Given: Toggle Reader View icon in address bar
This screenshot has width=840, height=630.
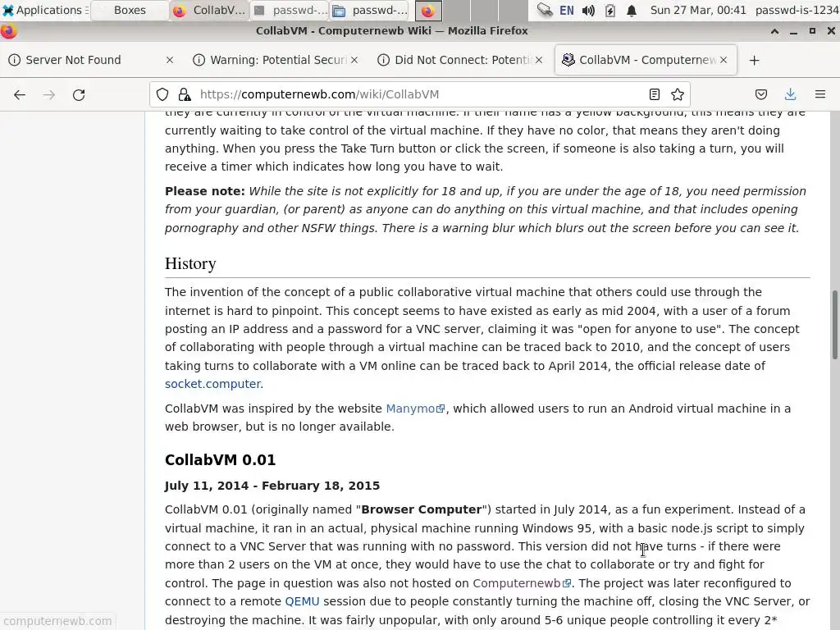Looking at the screenshot, I should tap(654, 95).
